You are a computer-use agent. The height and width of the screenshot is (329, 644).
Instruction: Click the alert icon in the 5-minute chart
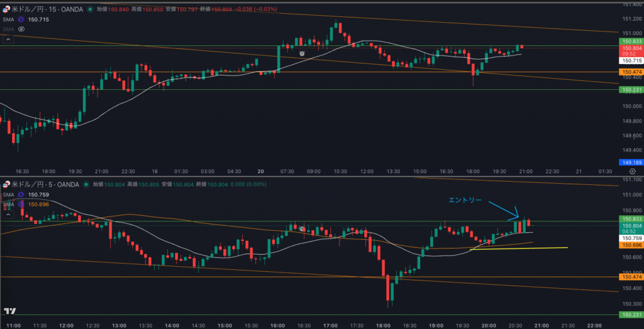[x=303, y=229]
